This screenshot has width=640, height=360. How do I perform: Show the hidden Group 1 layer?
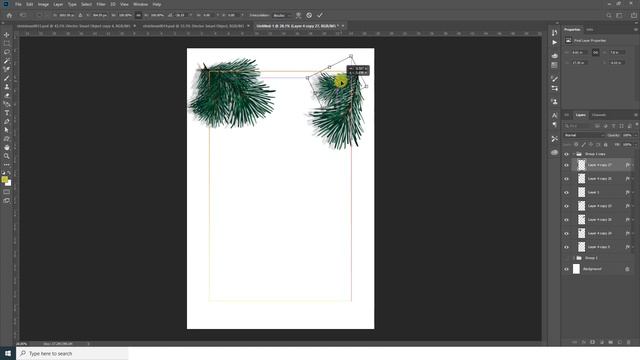coord(566,258)
